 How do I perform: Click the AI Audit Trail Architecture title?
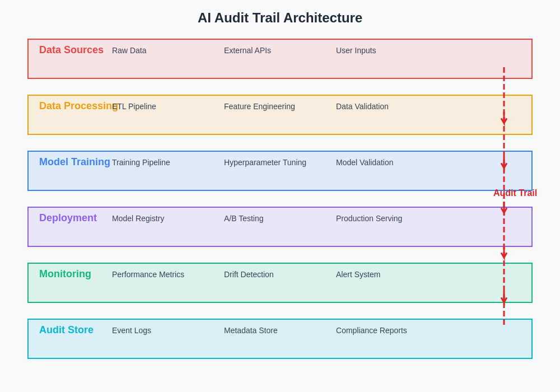[280, 18]
